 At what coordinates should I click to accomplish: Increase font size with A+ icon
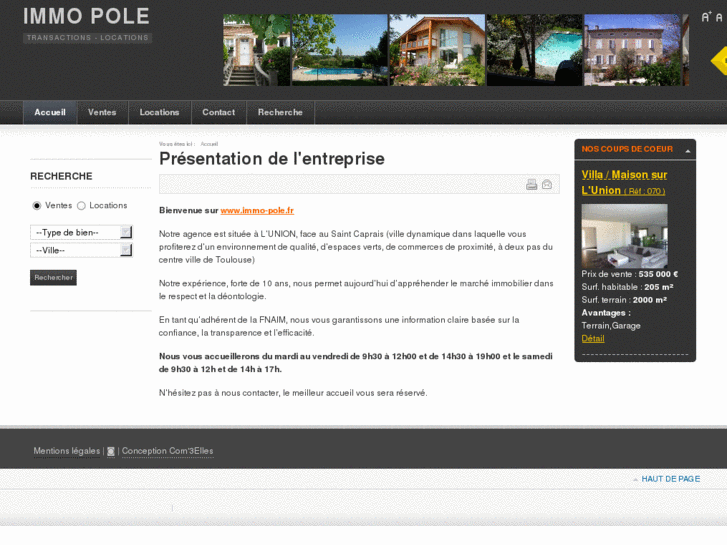click(707, 17)
